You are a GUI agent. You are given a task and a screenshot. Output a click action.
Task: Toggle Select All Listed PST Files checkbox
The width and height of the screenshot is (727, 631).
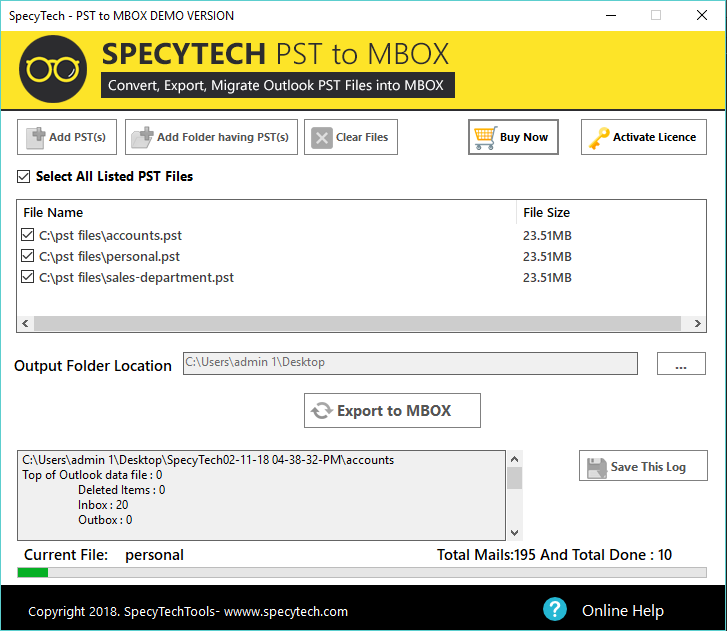click(24, 177)
